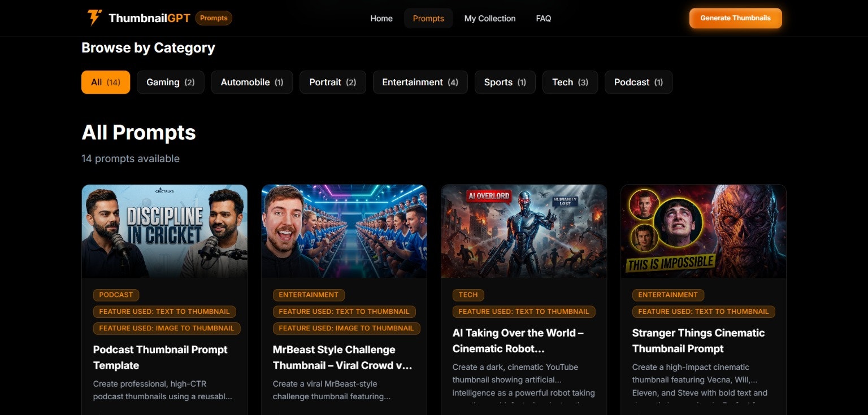The width and height of the screenshot is (868, 415).
Task: Enable the Gaming category filter
Action: [x=170, y=82]
